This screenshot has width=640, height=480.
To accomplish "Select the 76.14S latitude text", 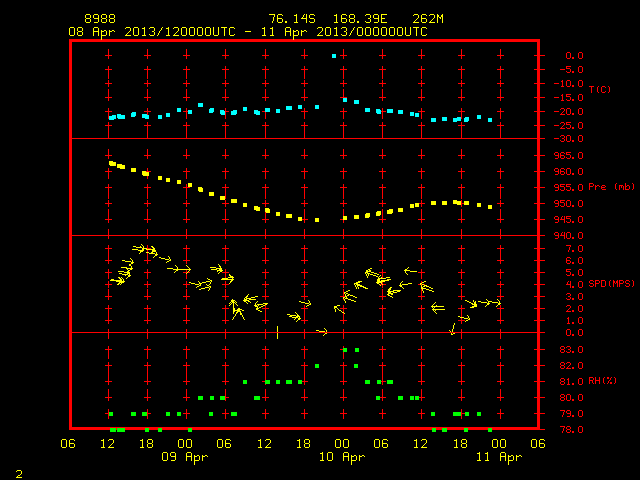I will [292, 19].
